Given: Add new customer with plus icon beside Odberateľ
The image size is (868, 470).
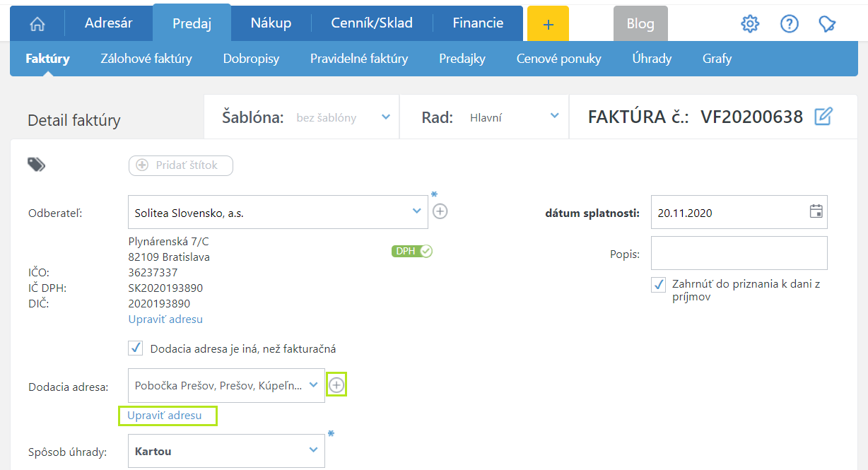Looking at the screenshot, I should pyautogui.click(x=440, y=211).
